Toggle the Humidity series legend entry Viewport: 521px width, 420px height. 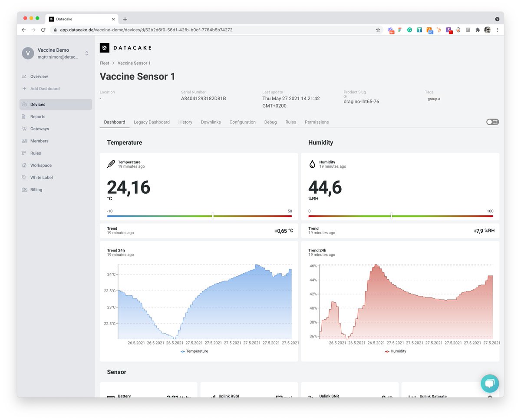click(396, 351)
